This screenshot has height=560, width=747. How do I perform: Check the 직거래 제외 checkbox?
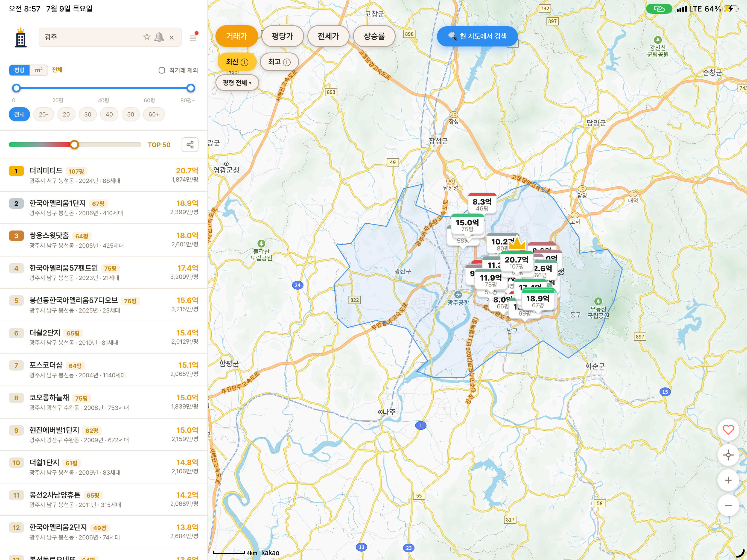(162, 70)
